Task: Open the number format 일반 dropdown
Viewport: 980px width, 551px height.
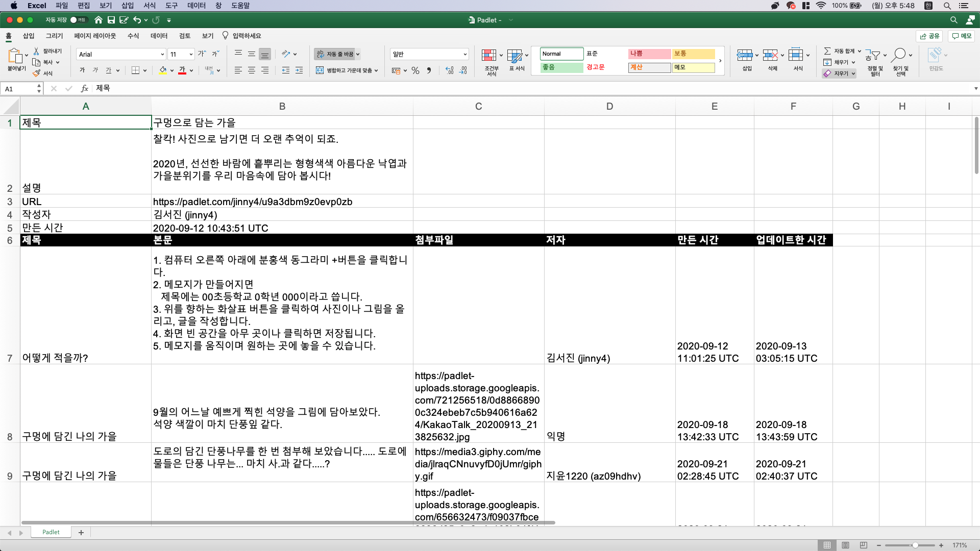Action: [465, 54]
